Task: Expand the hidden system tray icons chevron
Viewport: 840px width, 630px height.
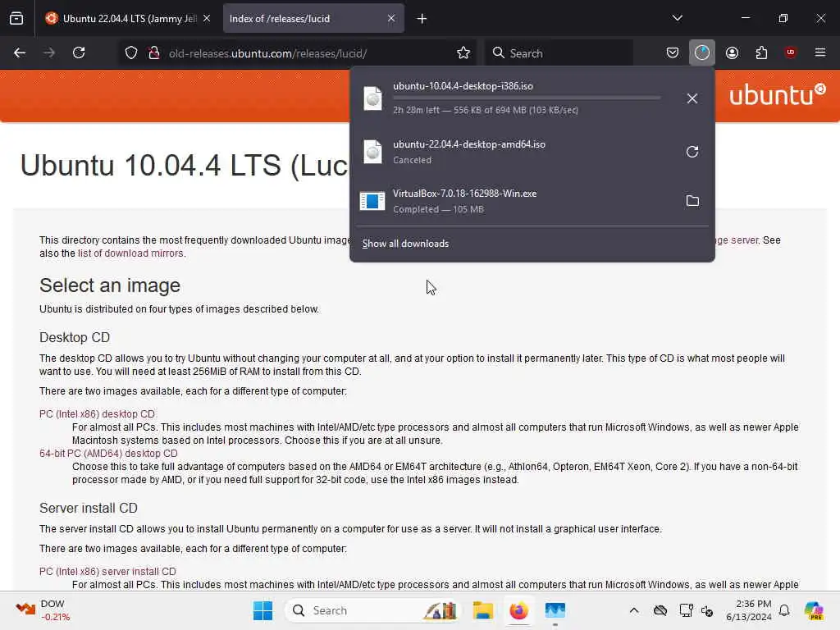Action: (x=634, y=610)
